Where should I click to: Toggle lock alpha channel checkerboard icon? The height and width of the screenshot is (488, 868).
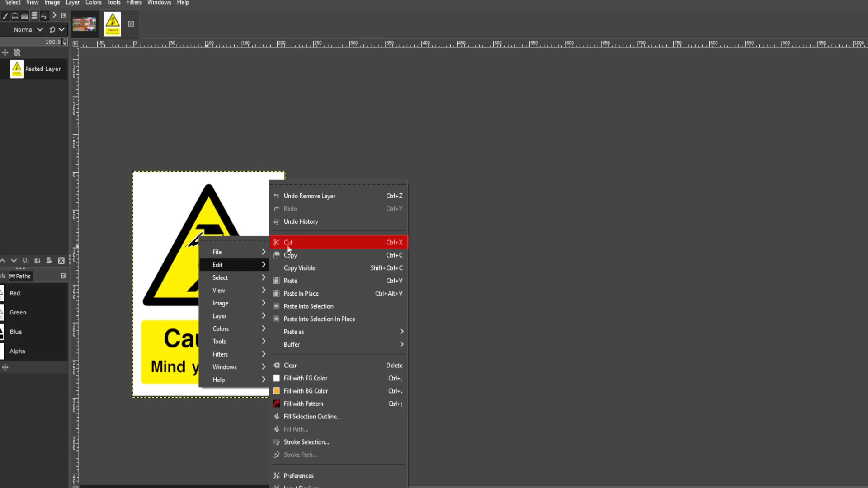tap(17, 52)
